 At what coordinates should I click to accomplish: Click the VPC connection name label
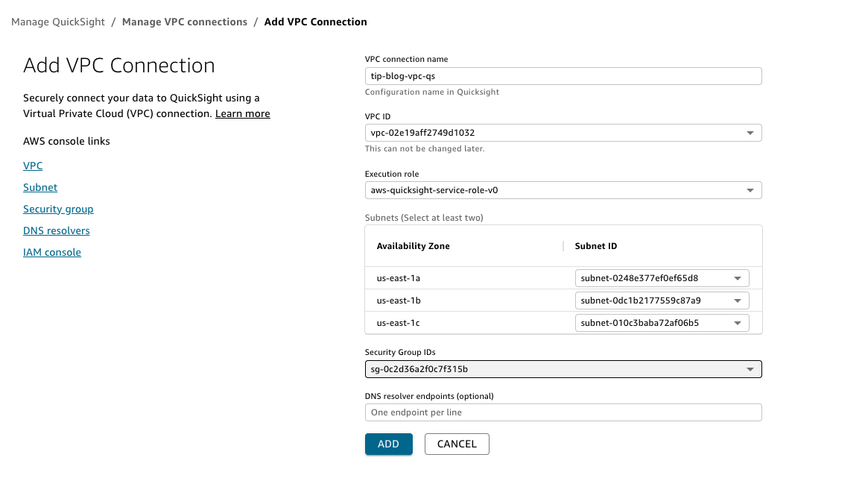406,59
